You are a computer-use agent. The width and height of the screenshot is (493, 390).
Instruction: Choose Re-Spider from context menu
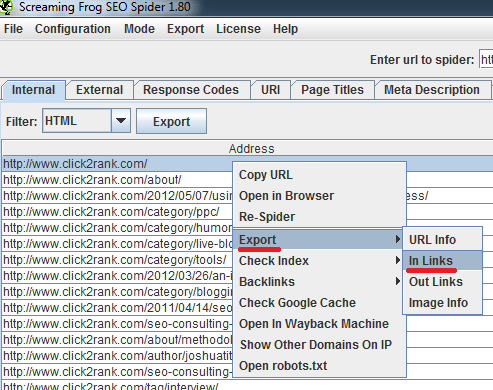point(319,217)
